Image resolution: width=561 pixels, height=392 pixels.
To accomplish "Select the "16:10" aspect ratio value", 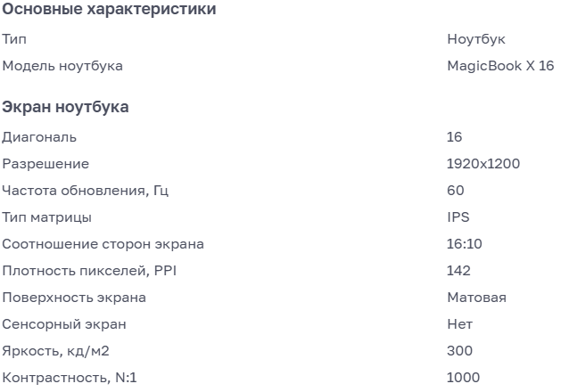I will pos(464,244).
